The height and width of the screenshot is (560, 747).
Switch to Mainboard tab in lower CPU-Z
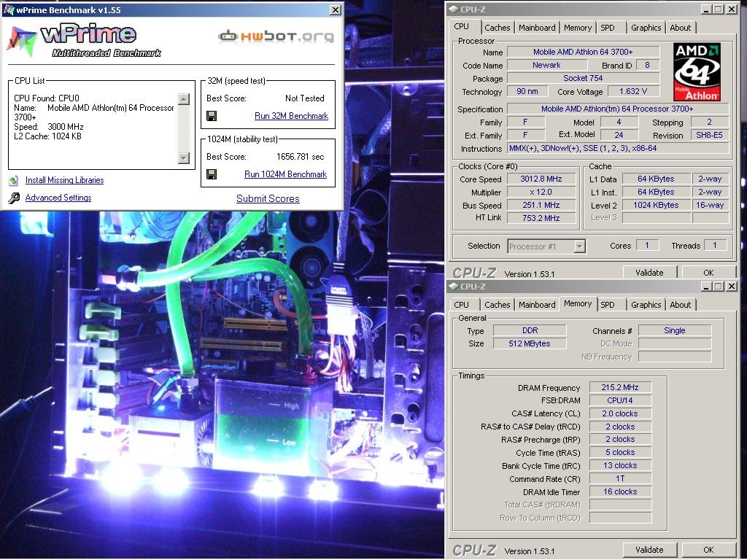point(537,305)
